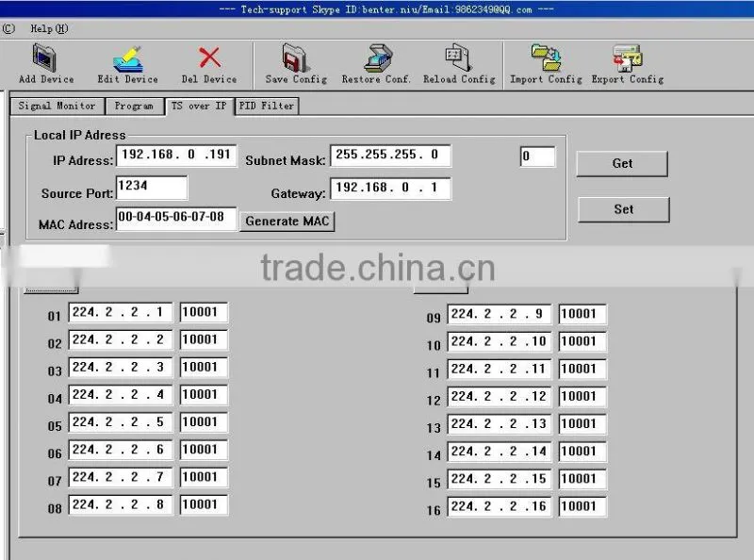754x560 pixels.
Task: Click channel 03 port field
Action: coord(204,367)
